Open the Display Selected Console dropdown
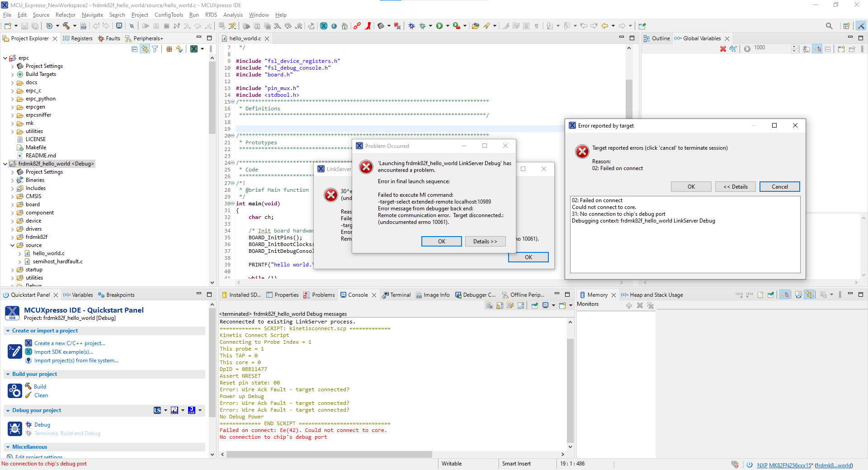This screenshot has height=470, width=868. (552, 305)
